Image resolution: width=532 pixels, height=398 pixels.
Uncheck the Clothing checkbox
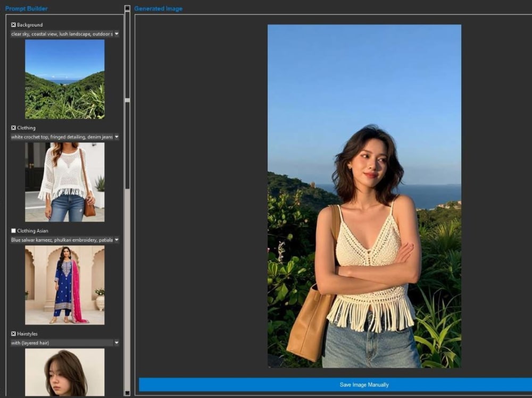pyautogui.click(x=13, y=128)
